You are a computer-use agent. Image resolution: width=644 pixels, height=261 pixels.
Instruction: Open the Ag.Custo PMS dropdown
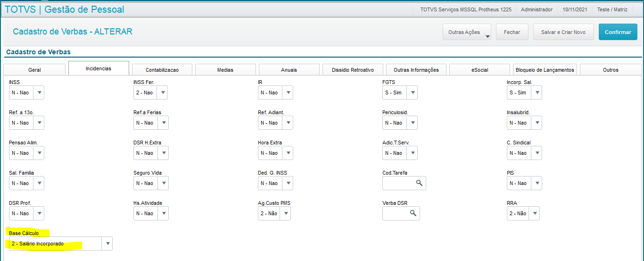(x=285, y=213)
